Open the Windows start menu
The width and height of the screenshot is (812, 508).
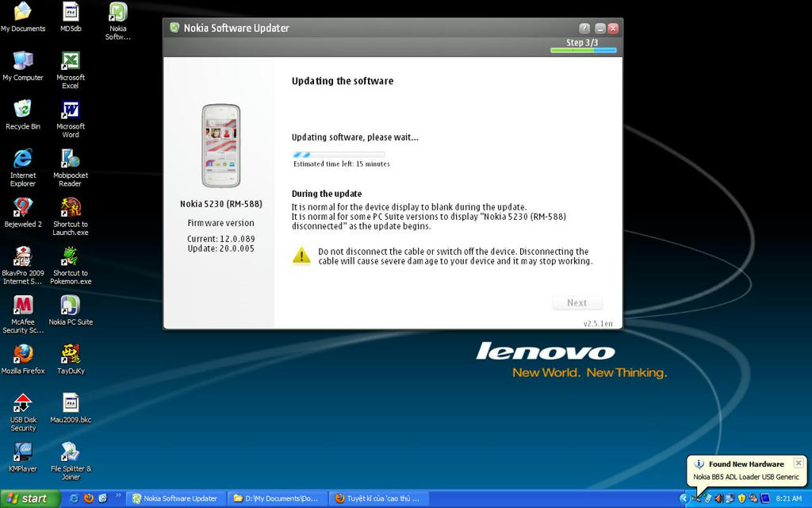[x=29, y=498]
